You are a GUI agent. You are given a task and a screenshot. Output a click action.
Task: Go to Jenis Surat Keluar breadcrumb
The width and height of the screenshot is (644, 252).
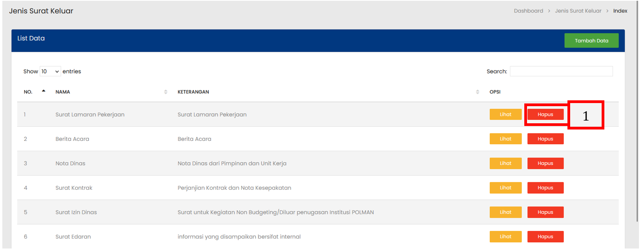click(578, 11)
